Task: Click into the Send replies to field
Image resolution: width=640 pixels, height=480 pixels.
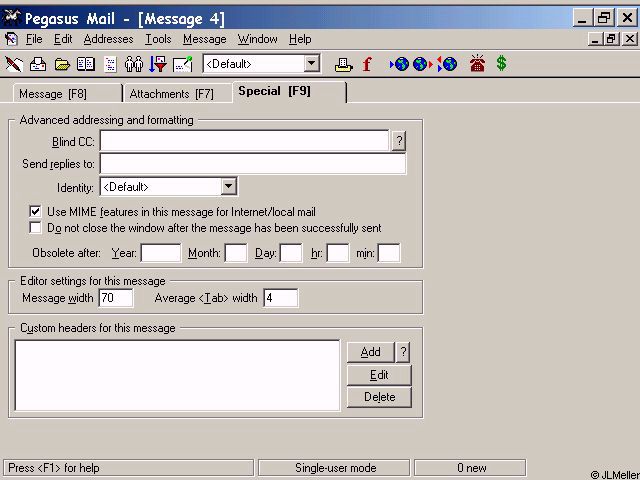Action: point(253,164)
